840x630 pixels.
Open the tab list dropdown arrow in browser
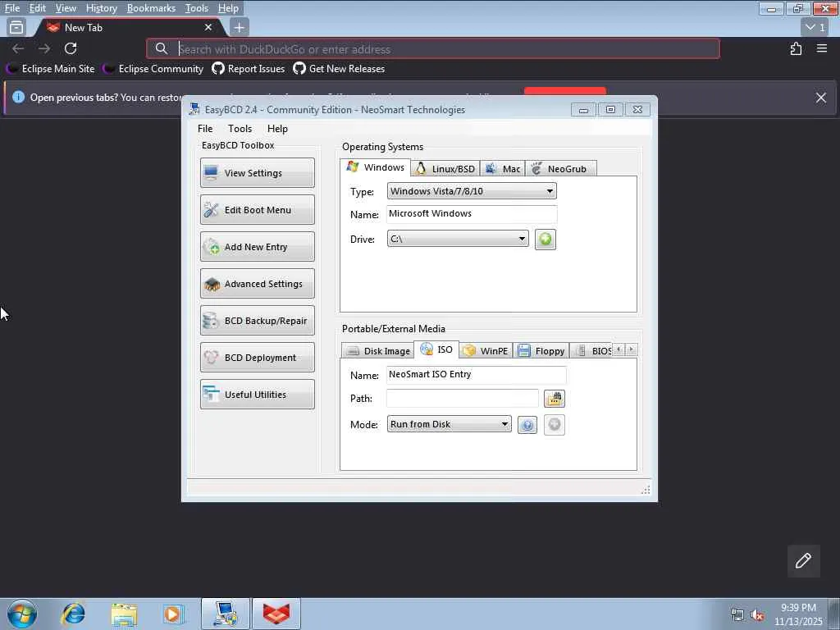pyautogui.click(x=815, y=27)
